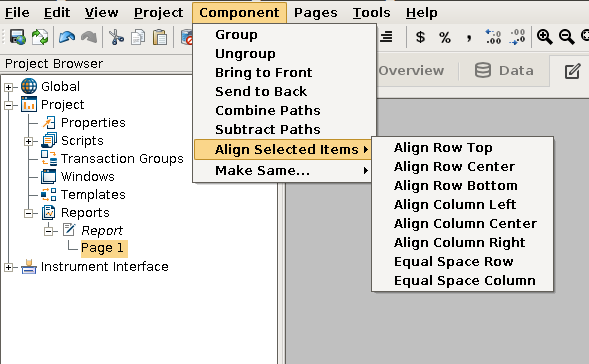The height and width of the screenshot is (364, 589).
Task: Click the Project chart icon
Action: (x=29, y=104)
